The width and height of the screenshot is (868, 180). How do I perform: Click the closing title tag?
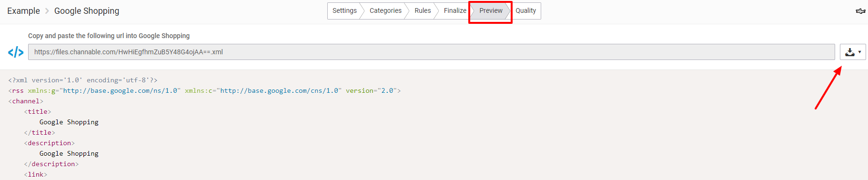coord(40,132)
